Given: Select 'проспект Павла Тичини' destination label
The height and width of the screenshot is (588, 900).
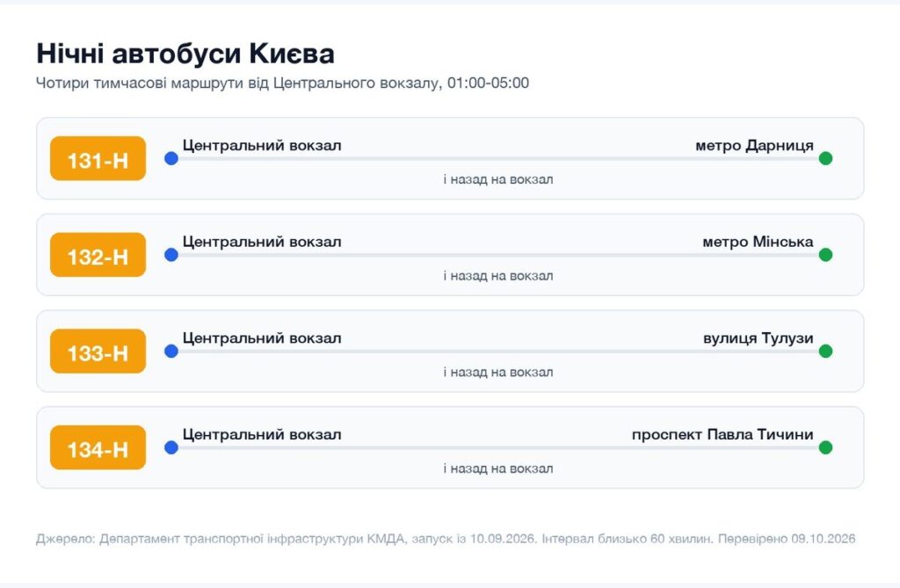Looking at the screenshot, I should (x=722, y=435).
